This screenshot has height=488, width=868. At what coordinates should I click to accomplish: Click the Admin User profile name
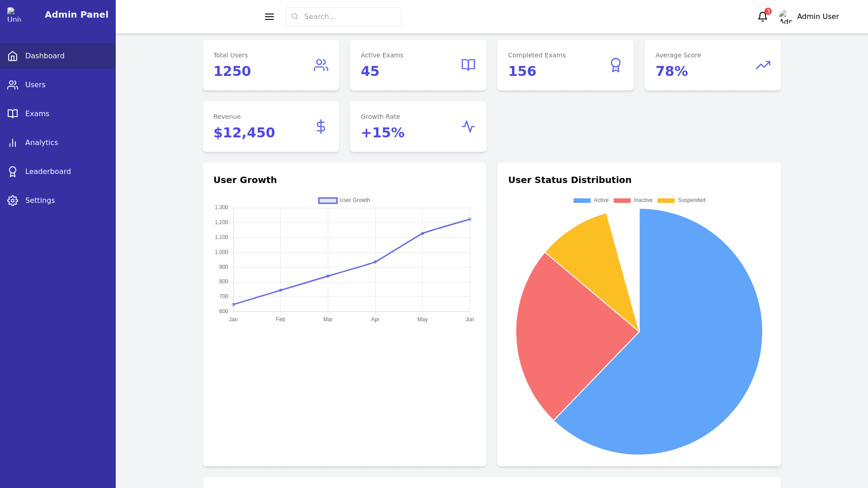pos(817,17)
